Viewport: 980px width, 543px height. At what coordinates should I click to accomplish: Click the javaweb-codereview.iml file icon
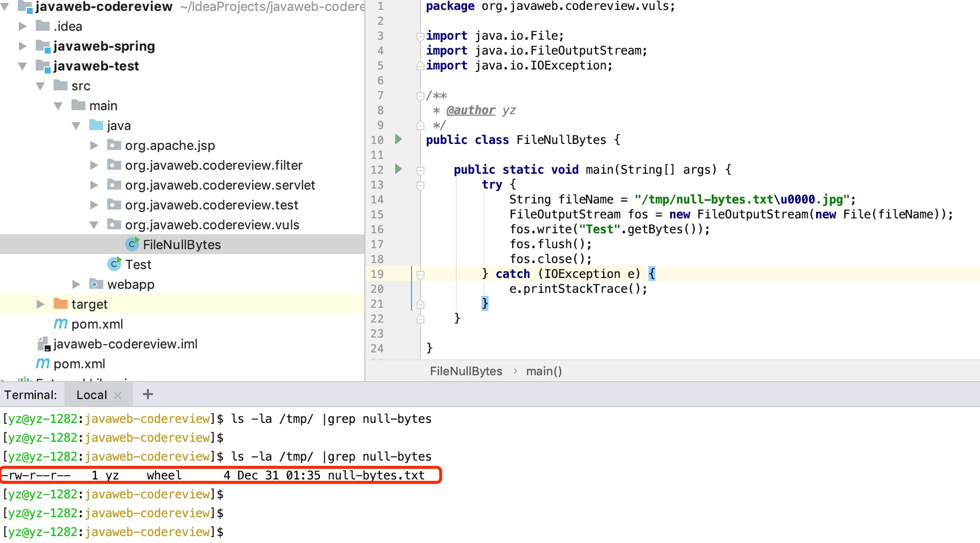pyautogui.click(x=44, y=343)
